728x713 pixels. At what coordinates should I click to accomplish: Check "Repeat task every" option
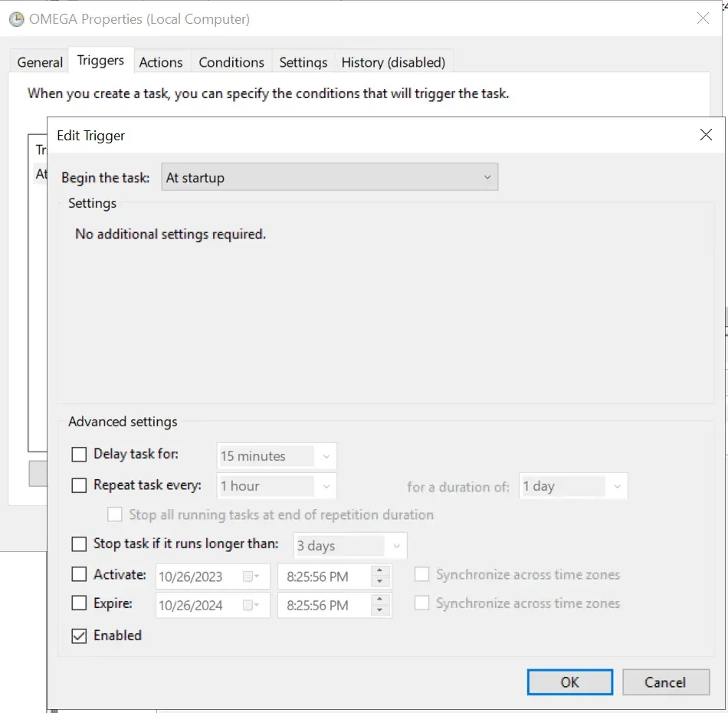click(x=79, y=485)
